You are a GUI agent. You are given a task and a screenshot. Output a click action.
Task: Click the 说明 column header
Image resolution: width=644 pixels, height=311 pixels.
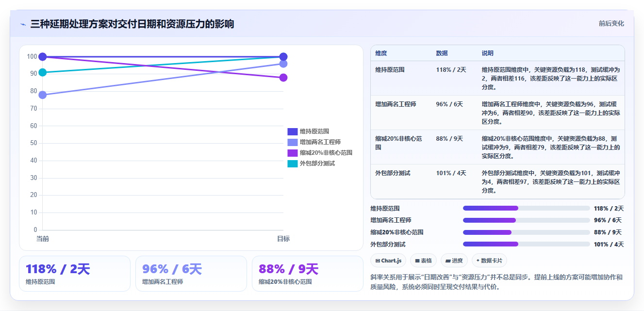[x=488, y=53]
